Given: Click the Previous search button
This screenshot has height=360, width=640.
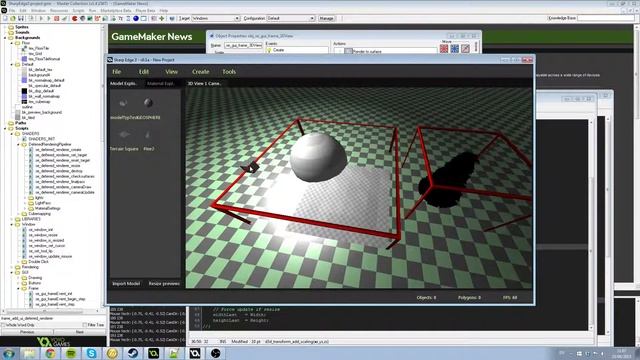Looking at the screenshot, I should 27,332.
